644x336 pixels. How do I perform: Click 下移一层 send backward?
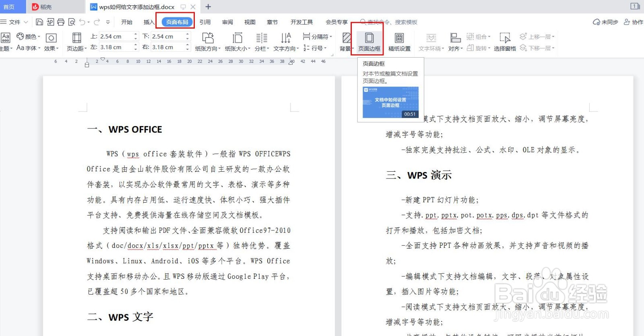[x=537, y=48]
